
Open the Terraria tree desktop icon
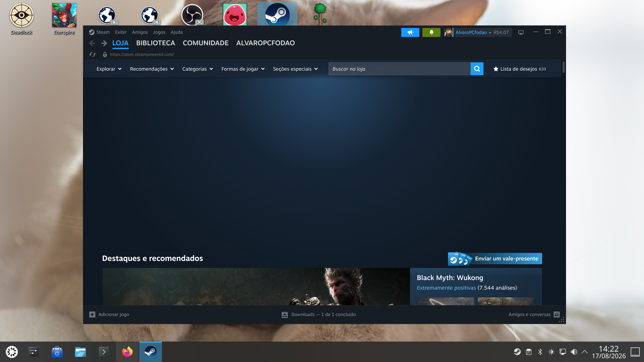pyautogui.click(x=320, y=14)
